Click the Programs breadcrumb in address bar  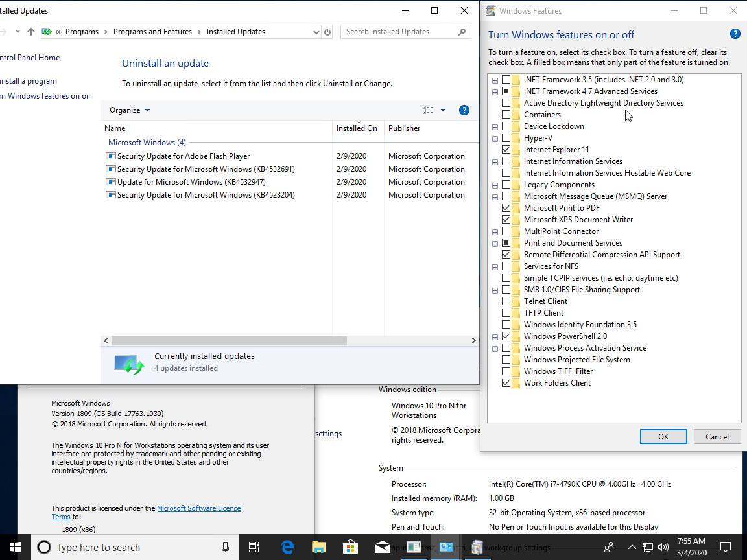pos(82,32)
